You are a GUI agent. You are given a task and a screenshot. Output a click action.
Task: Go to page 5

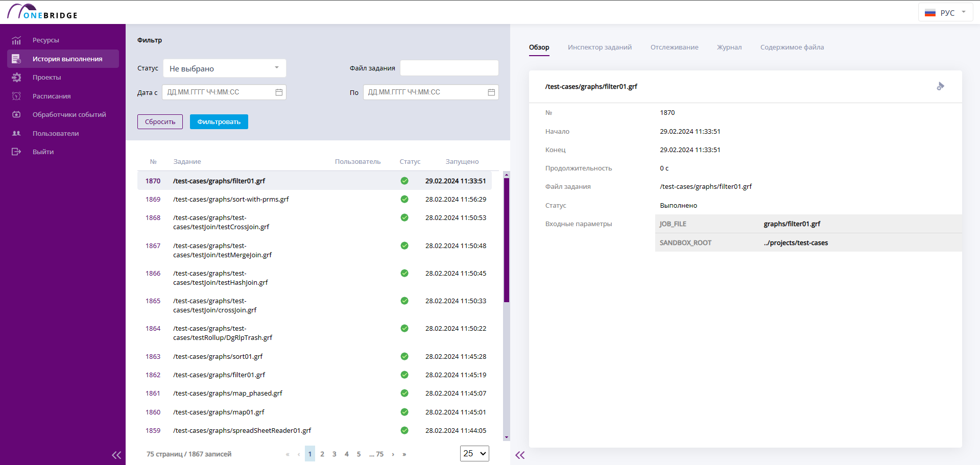point(358,454)
